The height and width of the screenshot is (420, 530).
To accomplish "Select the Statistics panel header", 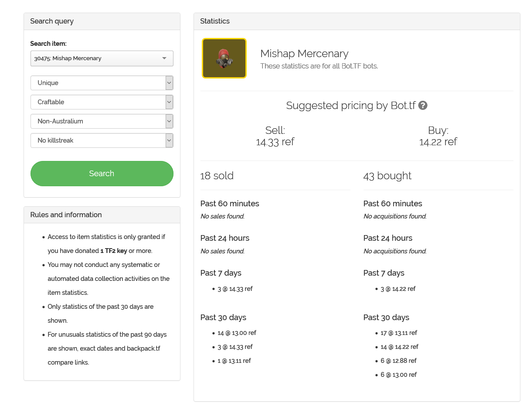I will (215, 21).
